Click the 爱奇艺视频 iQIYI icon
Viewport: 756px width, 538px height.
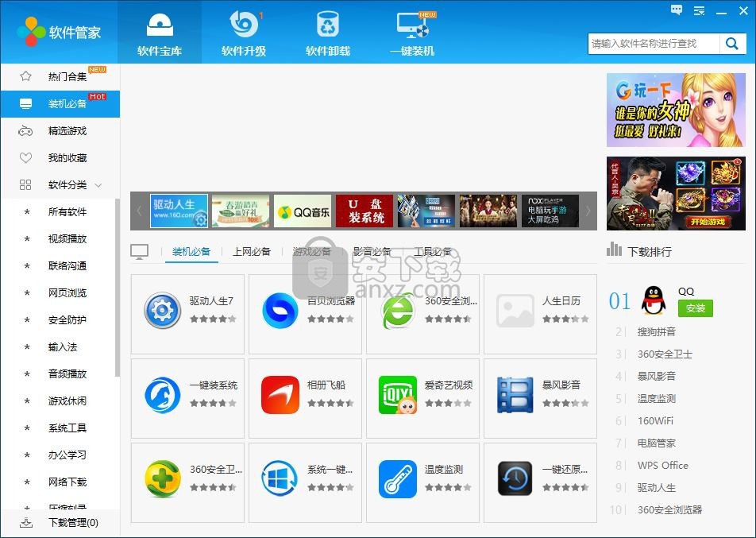pyautogui.click(x=398, y=395)
